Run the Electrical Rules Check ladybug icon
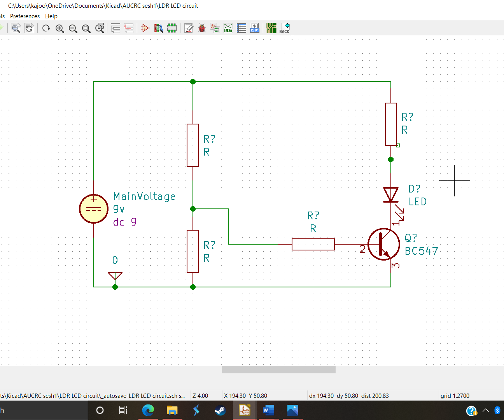504x420 pixels. 202,28
